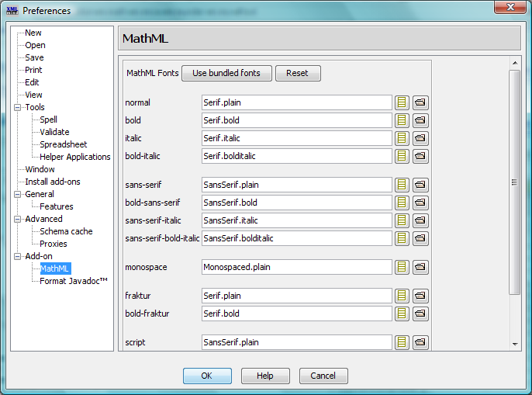Select Open in preferences tree
This screenshot has width=532, height=395.
pos(35,45)
